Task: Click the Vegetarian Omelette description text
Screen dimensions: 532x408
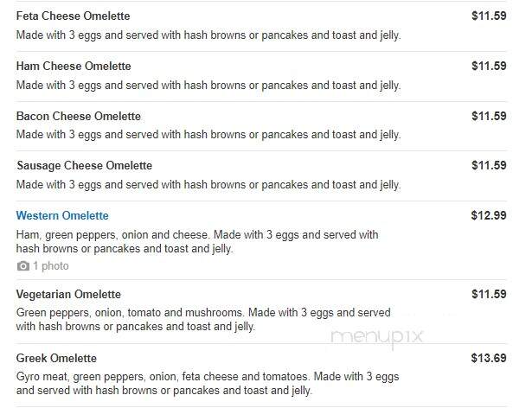Action: (x=203, y=320)
